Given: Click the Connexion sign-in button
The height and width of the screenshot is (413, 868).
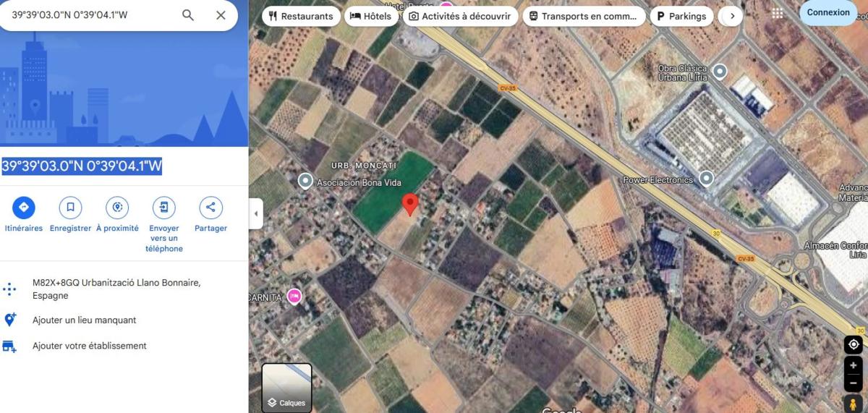Looking at the screenshot, I should pyautogui.click(x=828, y=12).
